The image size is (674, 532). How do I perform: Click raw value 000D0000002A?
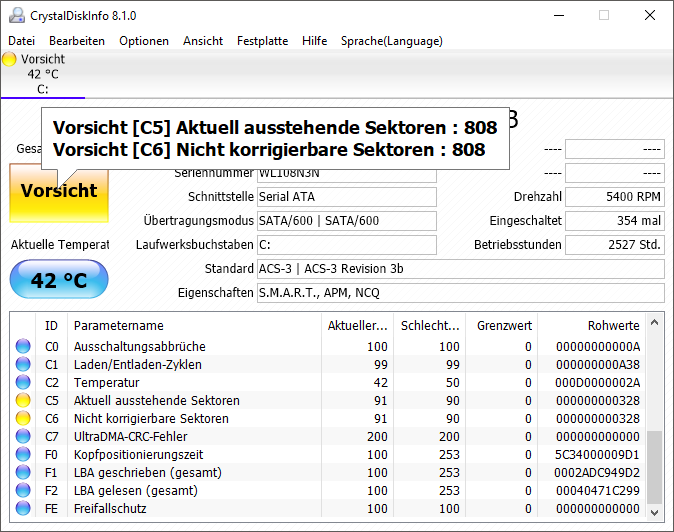tap(597, 382)
